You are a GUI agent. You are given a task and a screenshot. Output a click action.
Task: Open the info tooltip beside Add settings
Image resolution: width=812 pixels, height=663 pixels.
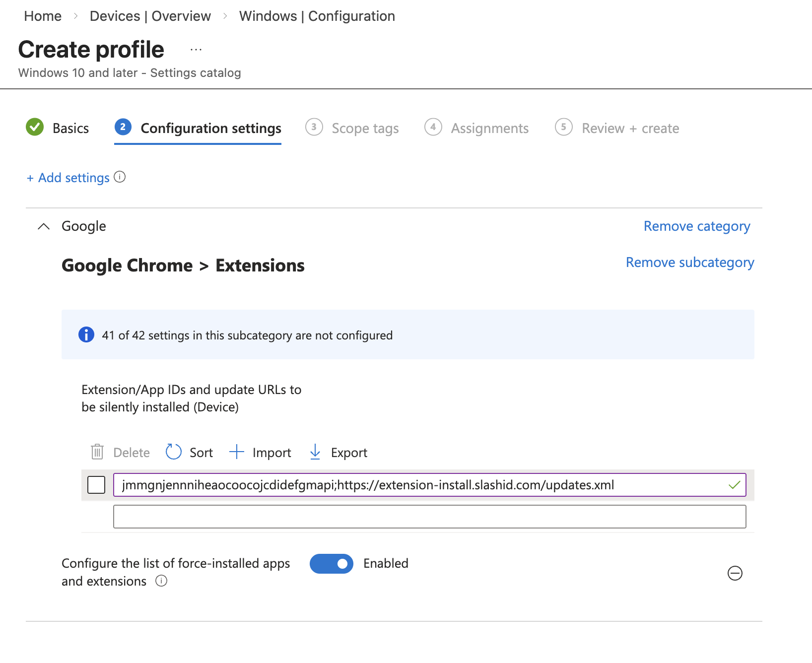click(x=120, y=177)
